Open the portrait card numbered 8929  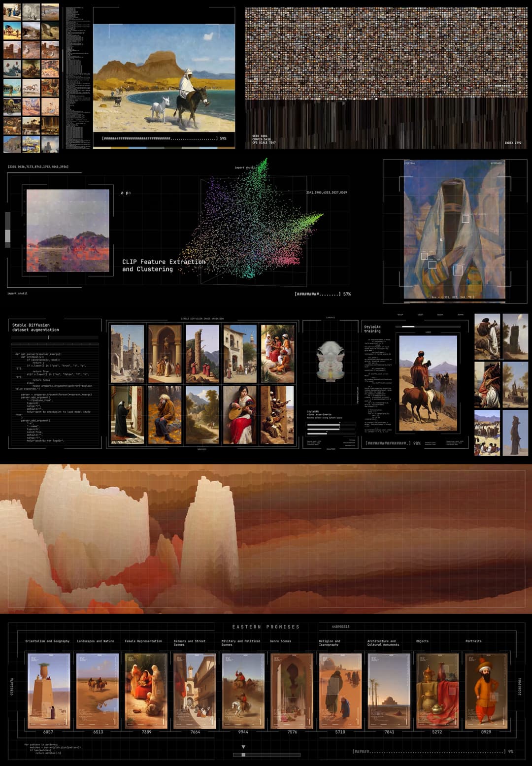(x=486, y=691)
